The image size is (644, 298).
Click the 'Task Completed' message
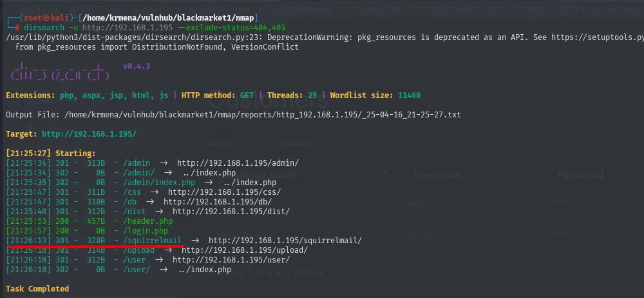tap(37, 289)
